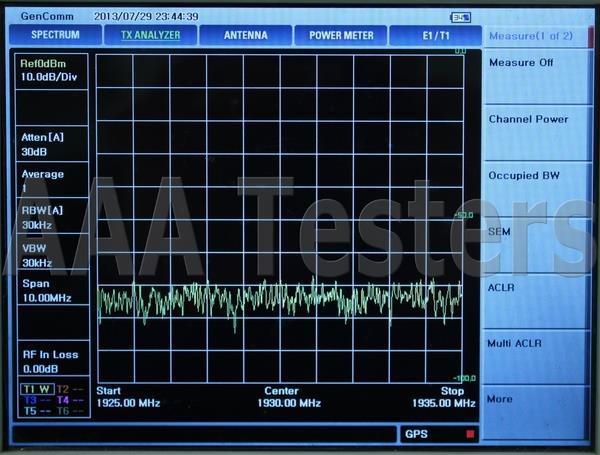This screenshot has width=600, height=455.
Task: Go to the POWER METER tab
Action: pyautogui.click(x=341, y=36)
